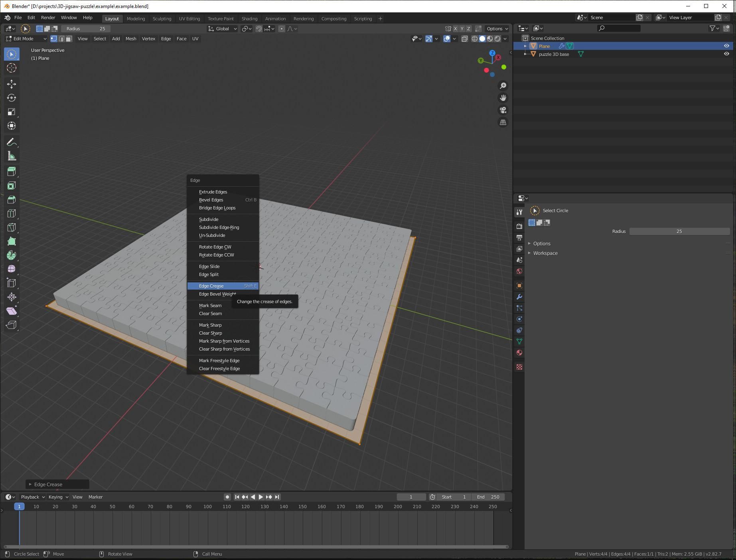736x560 pixels.
Task: Click the End frame field
Action: click(x=488, y=497)
